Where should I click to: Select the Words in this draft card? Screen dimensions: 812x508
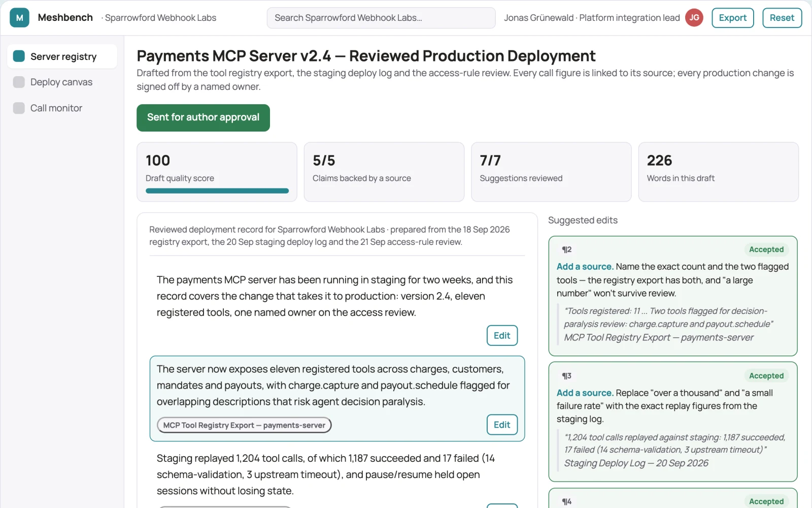718,172
